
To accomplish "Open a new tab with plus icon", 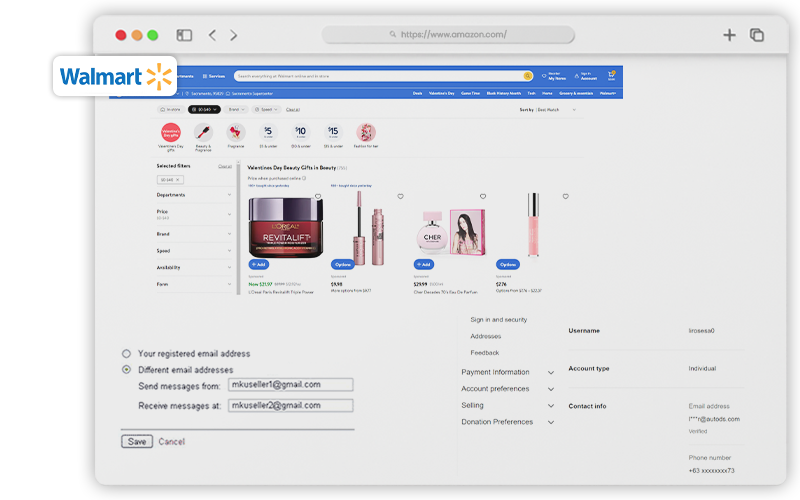I will (x=729, y=35).
